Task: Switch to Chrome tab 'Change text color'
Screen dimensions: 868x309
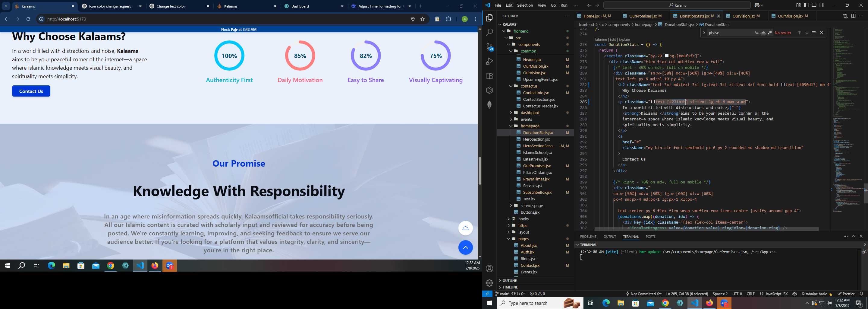Action: (x=179, y=6)
